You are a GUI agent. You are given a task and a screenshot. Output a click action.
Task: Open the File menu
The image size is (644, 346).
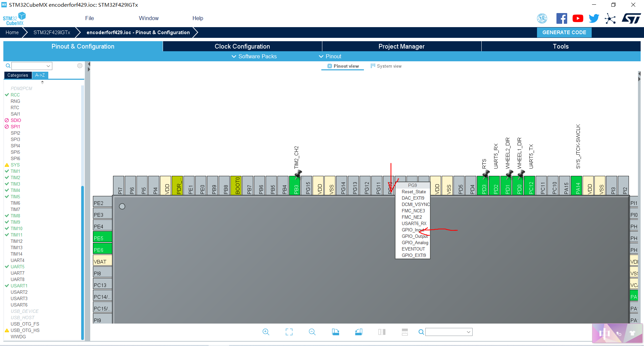point(90,18)
